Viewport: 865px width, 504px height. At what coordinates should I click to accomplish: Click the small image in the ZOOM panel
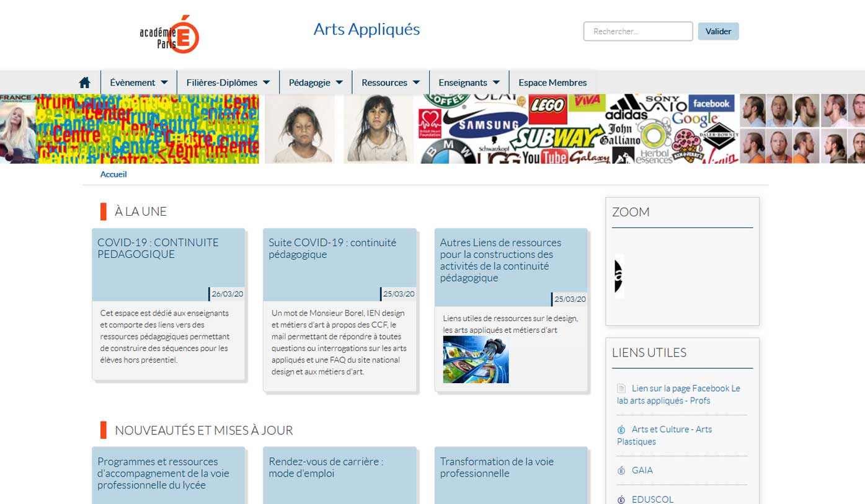(x=619, y=276)
